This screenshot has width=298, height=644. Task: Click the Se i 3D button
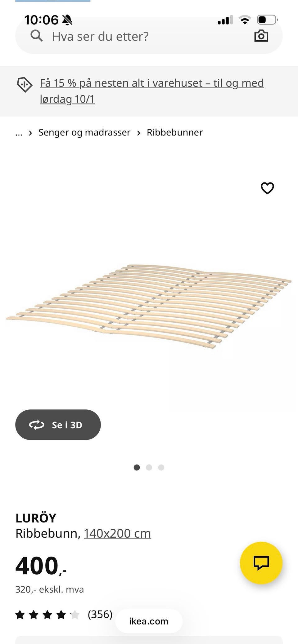click(58, 425)
